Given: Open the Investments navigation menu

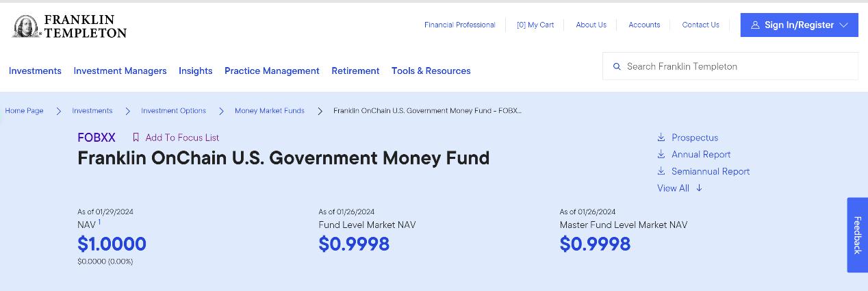Looking at the screenshot, I should (x=35, y=71).
